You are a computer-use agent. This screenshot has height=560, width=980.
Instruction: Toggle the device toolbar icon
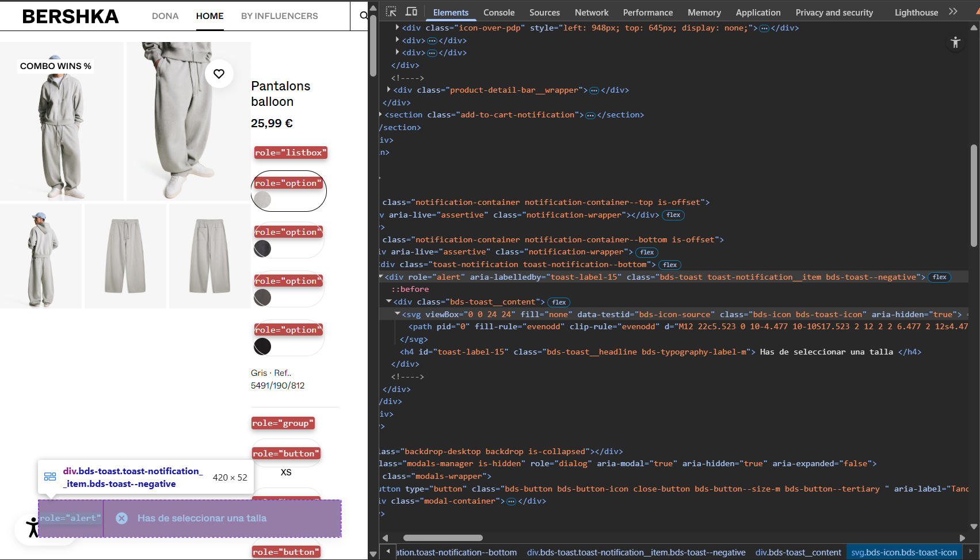(411, 12)
